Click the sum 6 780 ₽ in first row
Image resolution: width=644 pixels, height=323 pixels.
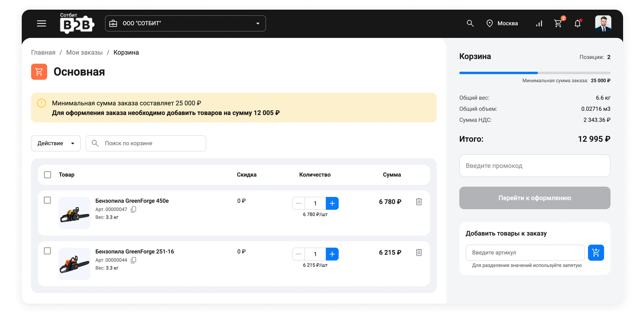pyautogui.click(x=390, y=202)
